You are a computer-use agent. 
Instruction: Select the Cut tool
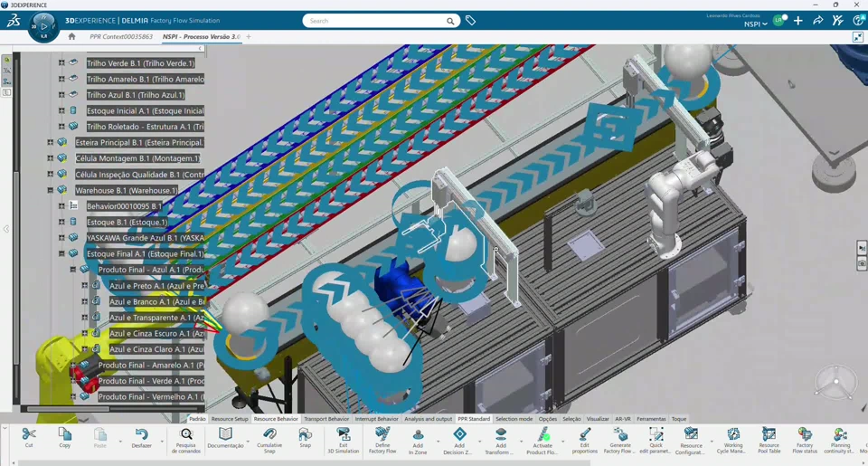29,438
